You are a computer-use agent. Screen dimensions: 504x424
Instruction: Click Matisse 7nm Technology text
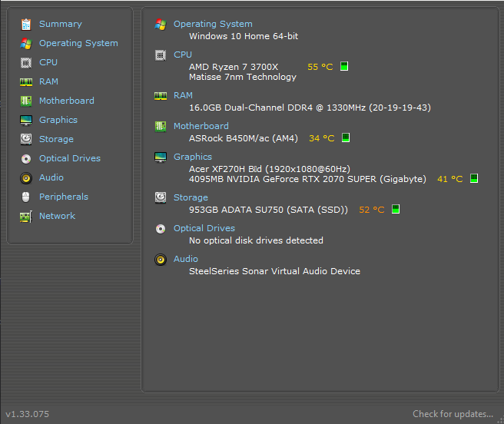pos(243,77)
